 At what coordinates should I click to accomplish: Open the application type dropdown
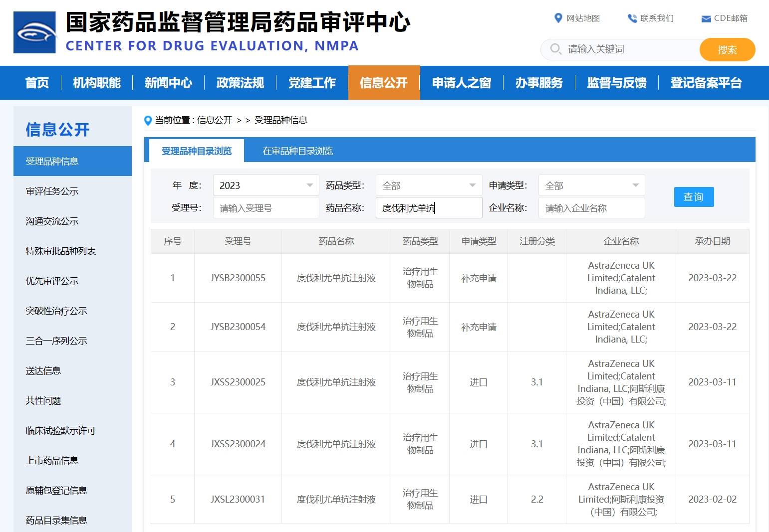[x=591, y=185]
